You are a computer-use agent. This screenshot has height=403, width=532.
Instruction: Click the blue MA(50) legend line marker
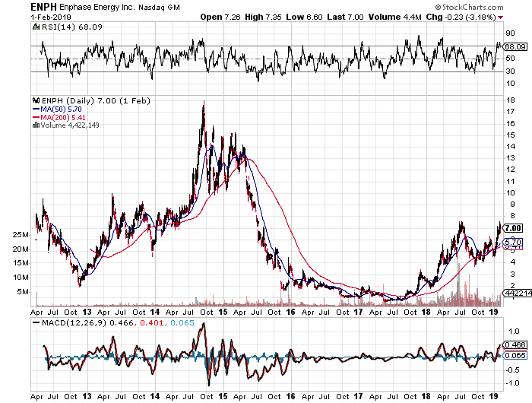(36, 109)
